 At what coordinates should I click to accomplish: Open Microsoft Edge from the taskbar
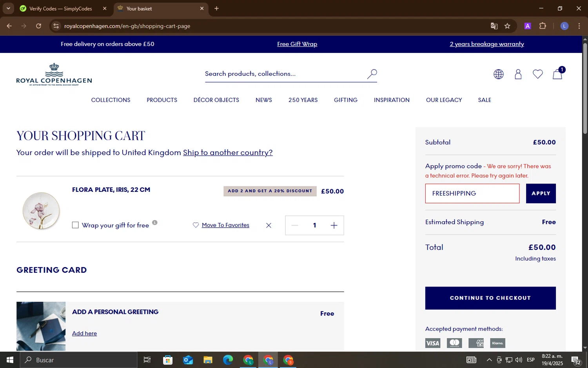point(228,360)
